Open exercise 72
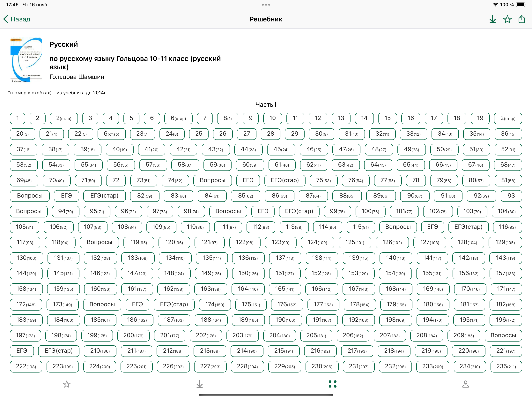Screen dimensions: 532x399 point(116,180)
